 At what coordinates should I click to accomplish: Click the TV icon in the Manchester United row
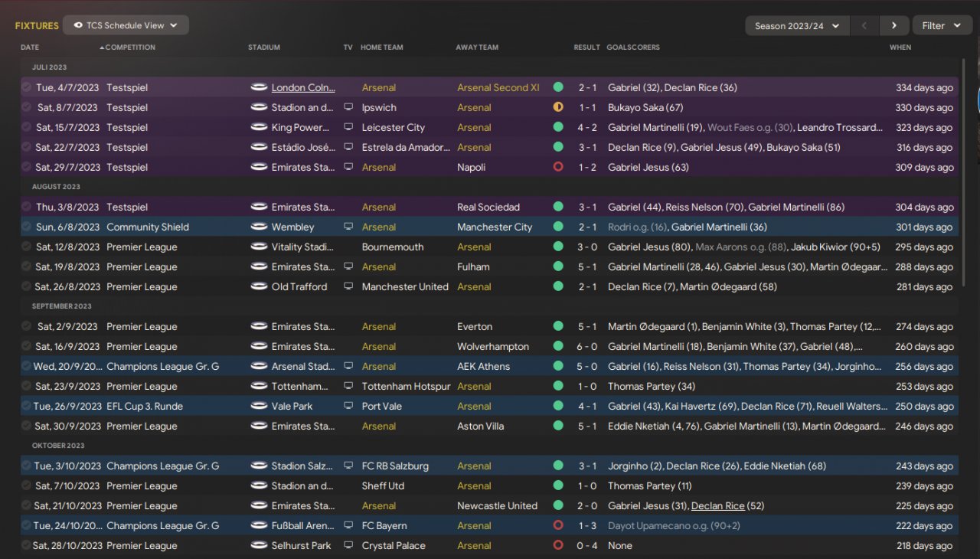(348, 287)
